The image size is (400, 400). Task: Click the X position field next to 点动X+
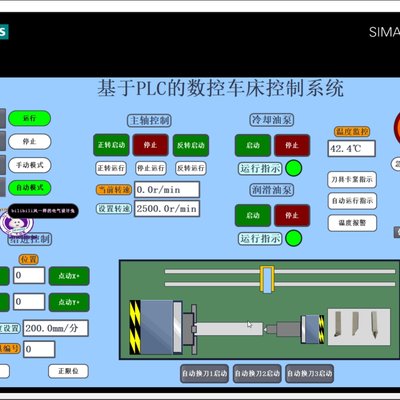(29, 275)
